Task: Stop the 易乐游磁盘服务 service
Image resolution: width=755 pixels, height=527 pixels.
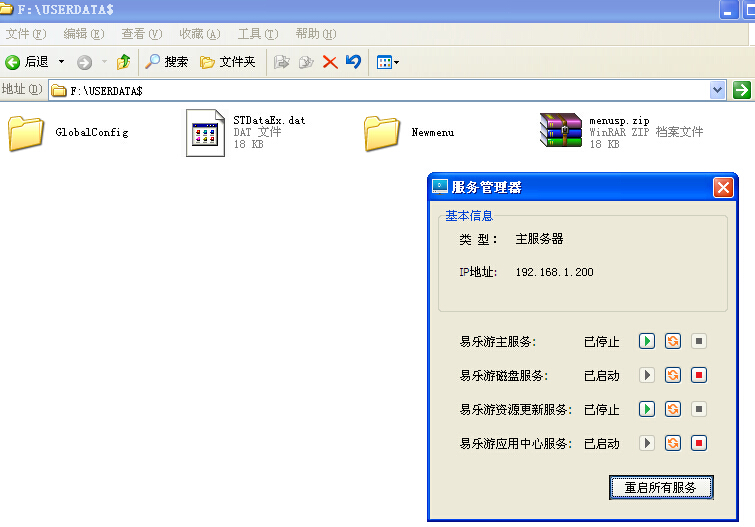Action: (x=699, y=375)
